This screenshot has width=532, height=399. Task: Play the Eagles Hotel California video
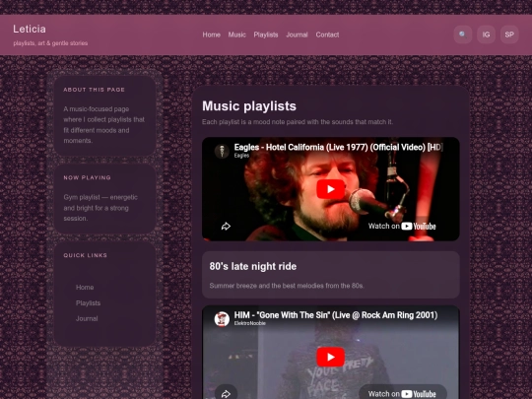(331, 189)
